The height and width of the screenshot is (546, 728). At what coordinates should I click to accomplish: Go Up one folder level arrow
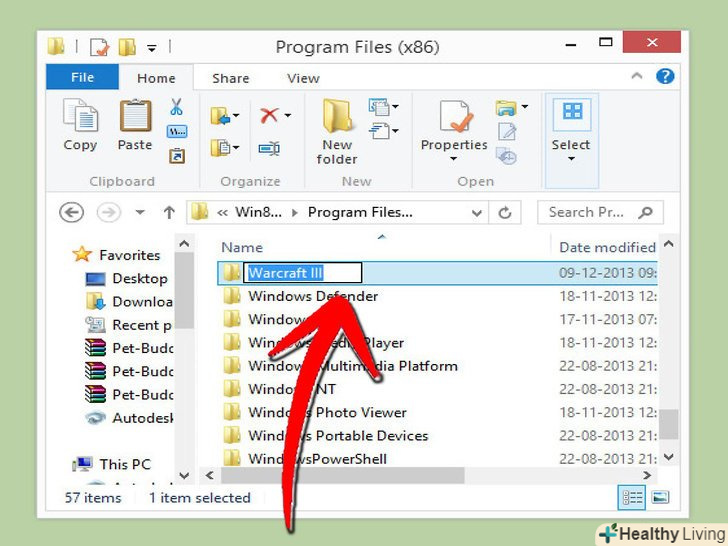(x=169, y=213)
